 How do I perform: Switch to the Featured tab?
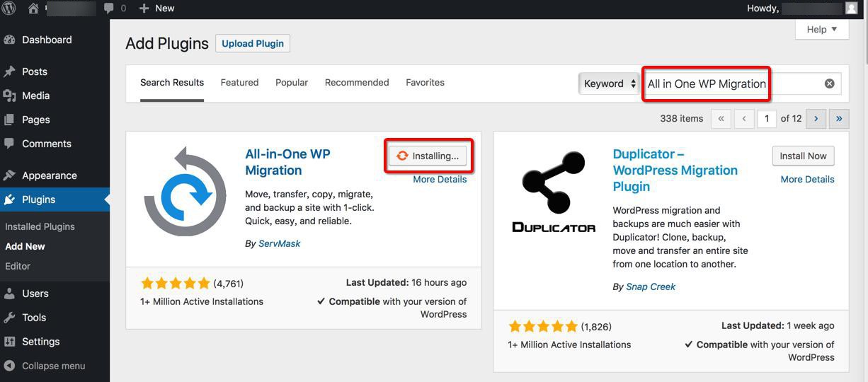pyautogui.click(x=239, y=83)
